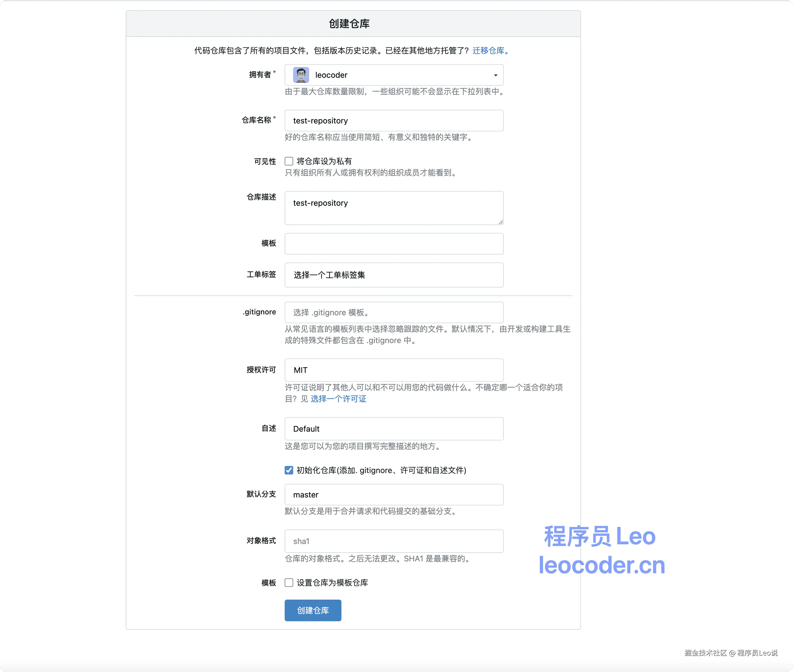Open the choose a license link

tap(338, 399)
